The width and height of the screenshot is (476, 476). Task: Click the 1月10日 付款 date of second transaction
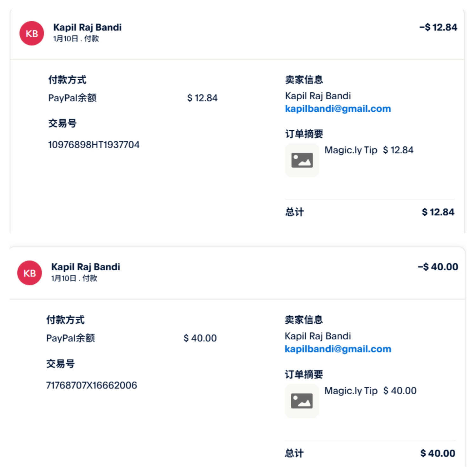tap(74, 278)
